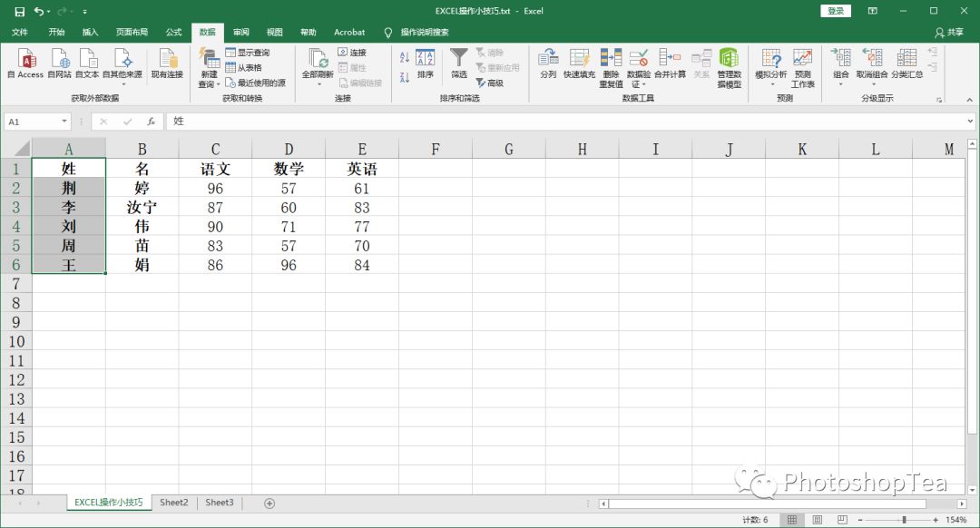Click horizontal scrollbar track
The width and height of the screenshot is (980, 528).
pyautogui.click(x=782, y=503)
